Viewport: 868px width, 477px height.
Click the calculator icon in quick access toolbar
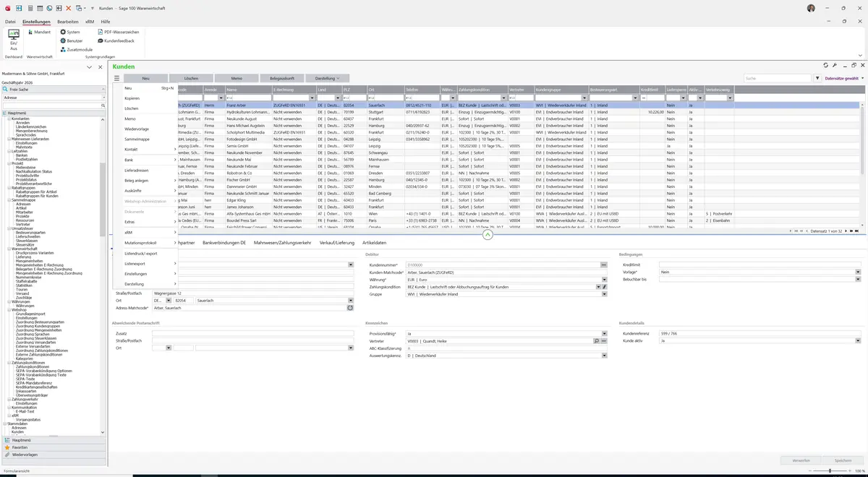[x=31, y=8]
